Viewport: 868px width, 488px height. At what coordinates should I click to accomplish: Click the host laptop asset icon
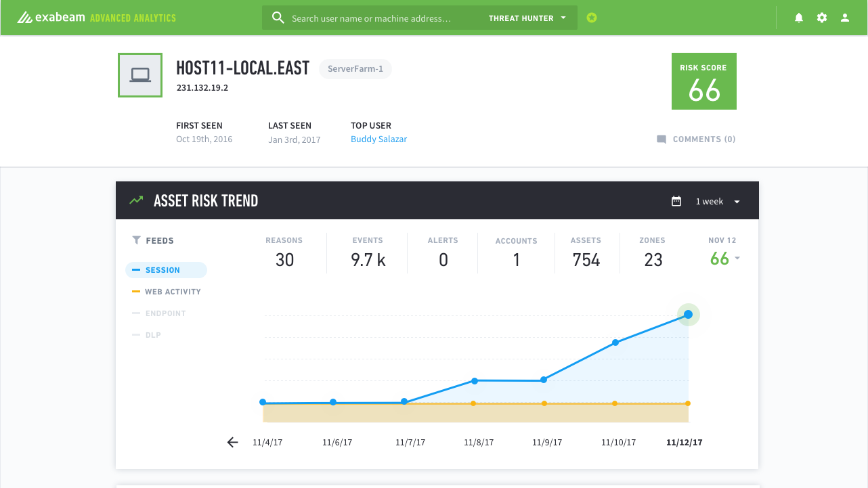pyautogui.click(x=140, y=75)
